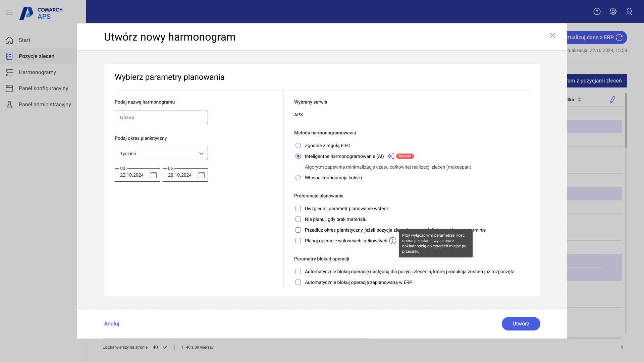This screenshot has width=644, height=362.
Task: Click the APS service value text
Action: click(299, 115)
